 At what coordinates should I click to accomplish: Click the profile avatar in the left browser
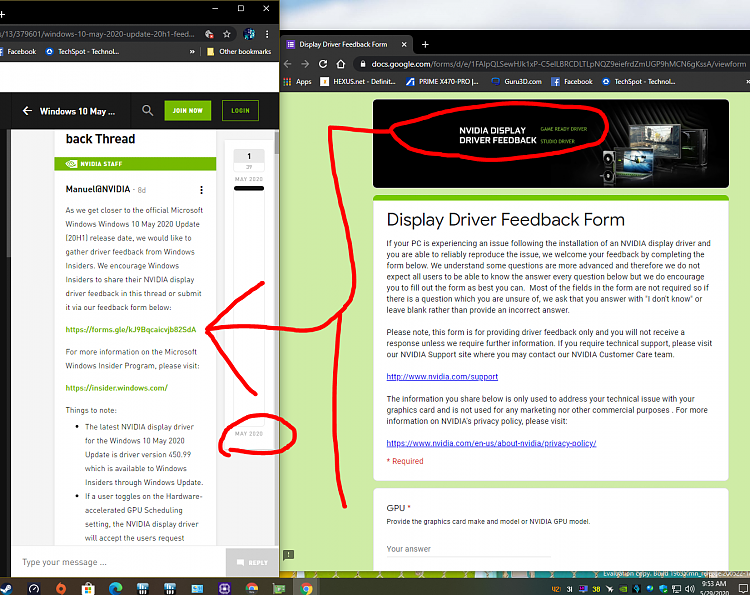(x=249, y=34)
